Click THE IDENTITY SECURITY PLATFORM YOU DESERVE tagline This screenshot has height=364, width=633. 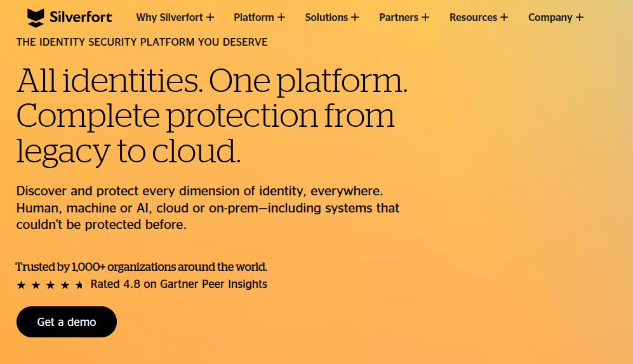coord(142,42)
